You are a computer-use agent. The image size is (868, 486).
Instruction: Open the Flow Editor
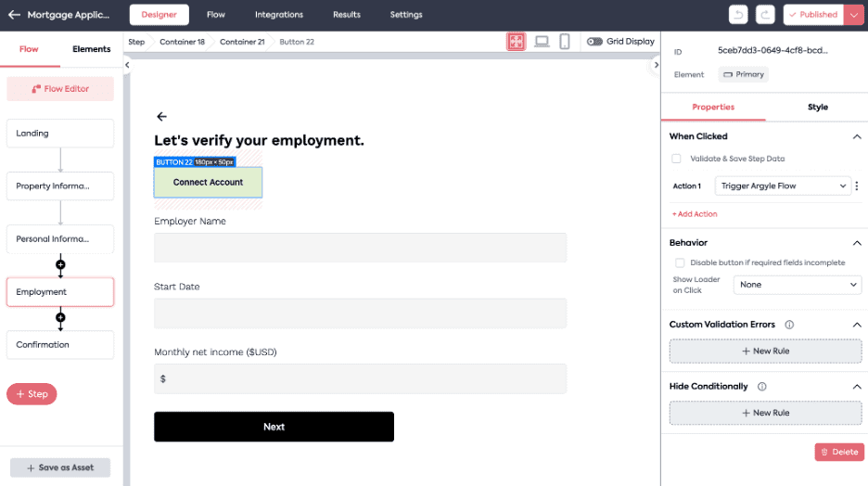click(60, 89)
